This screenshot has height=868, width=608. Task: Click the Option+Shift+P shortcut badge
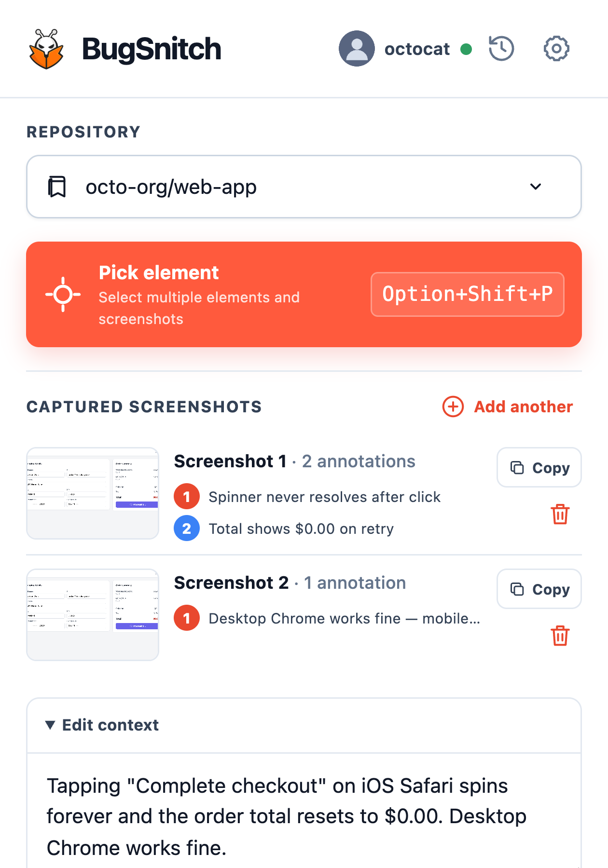tap(467, 294)
